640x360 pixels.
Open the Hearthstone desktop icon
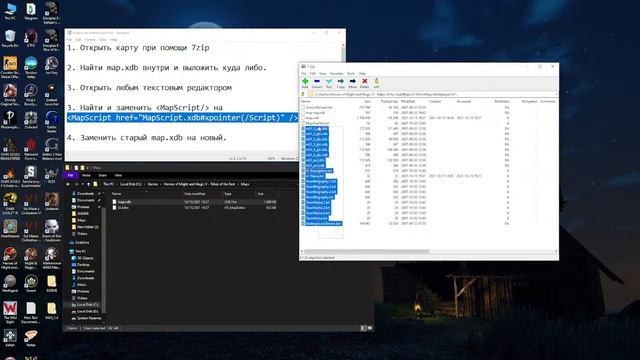click(x=10, y=229)
